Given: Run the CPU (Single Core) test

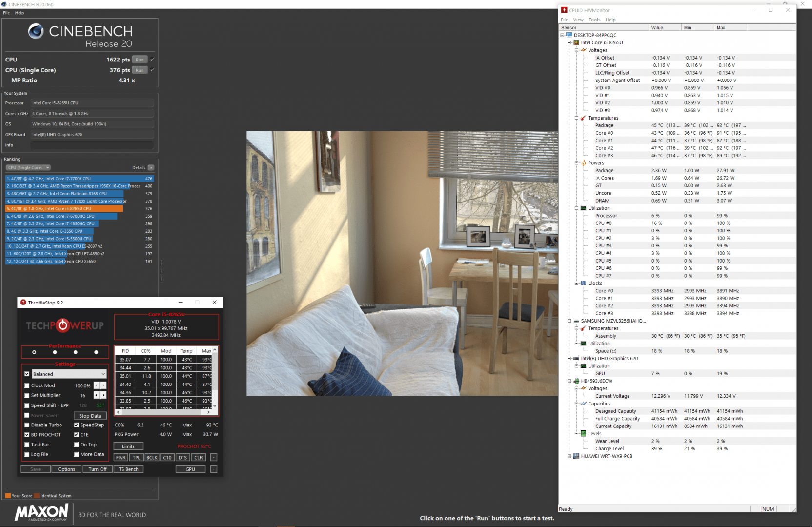Looking at the screenshot, I should [140, 70].
